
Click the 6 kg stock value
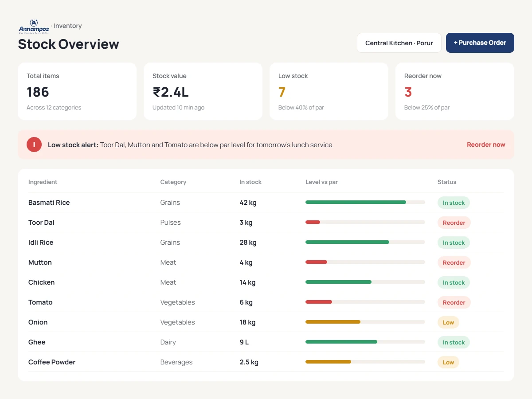(246, 302)
